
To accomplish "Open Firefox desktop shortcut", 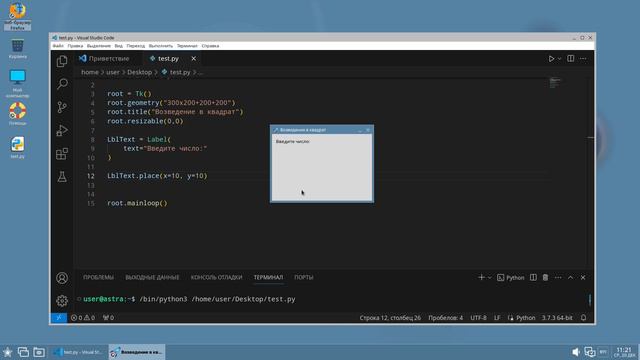I will click(x=18, y=16).
